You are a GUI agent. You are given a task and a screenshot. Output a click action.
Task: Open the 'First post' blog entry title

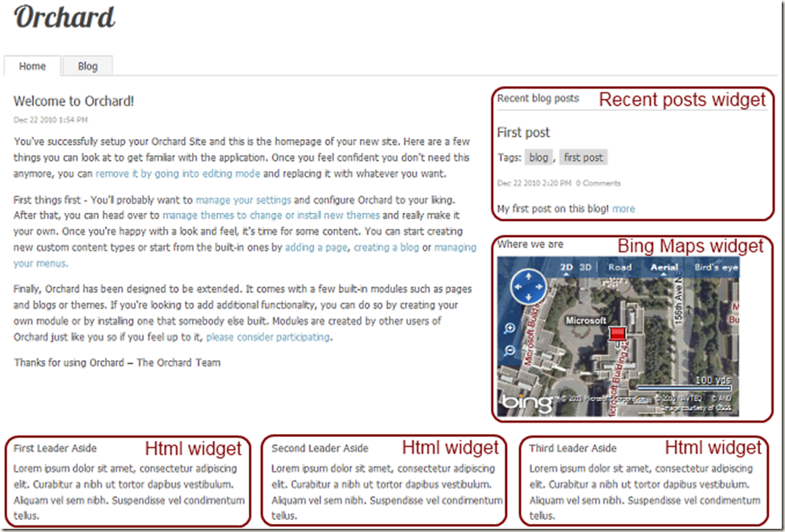523,133
